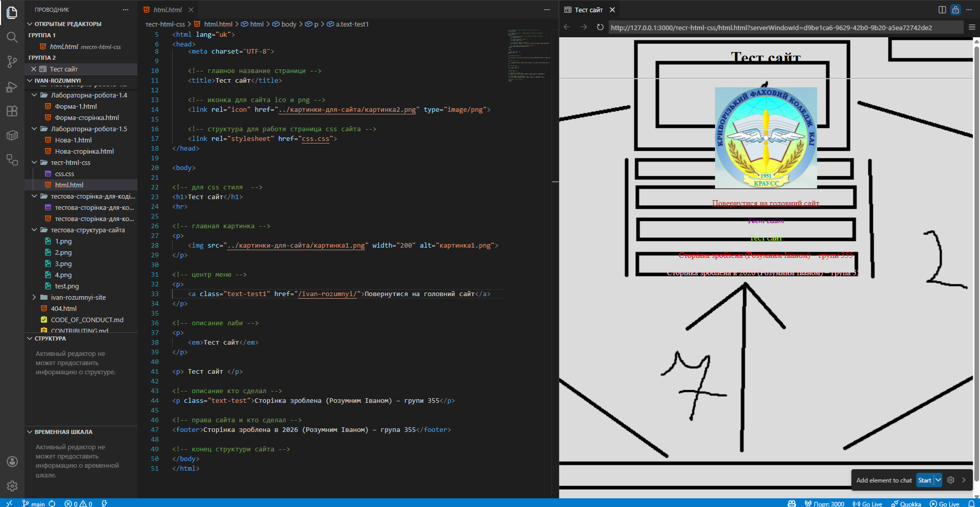Reload the preview browser page
The height and width of the screenshot is (507, 980).
click(600, 27)
